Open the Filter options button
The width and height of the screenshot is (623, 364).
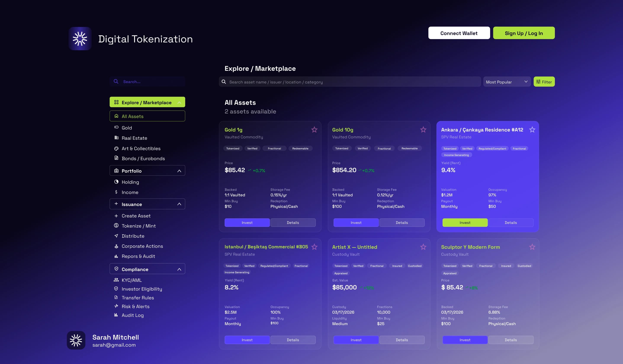pos(544,82)
